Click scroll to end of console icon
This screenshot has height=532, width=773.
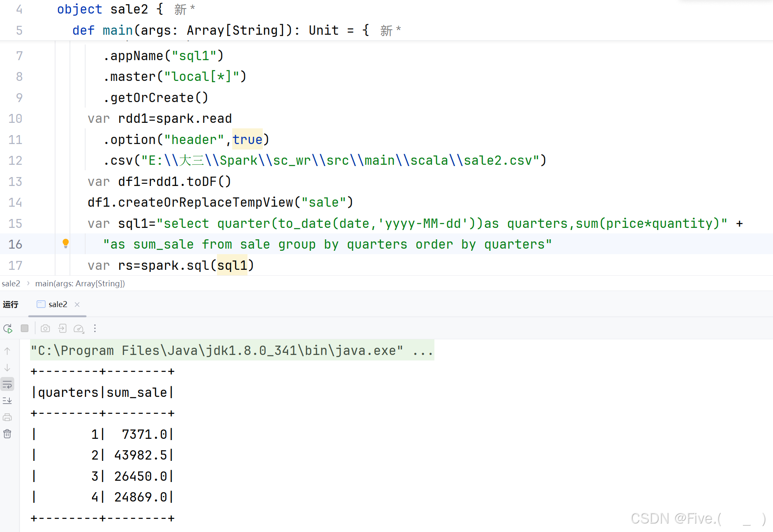[x=7, y=401]
